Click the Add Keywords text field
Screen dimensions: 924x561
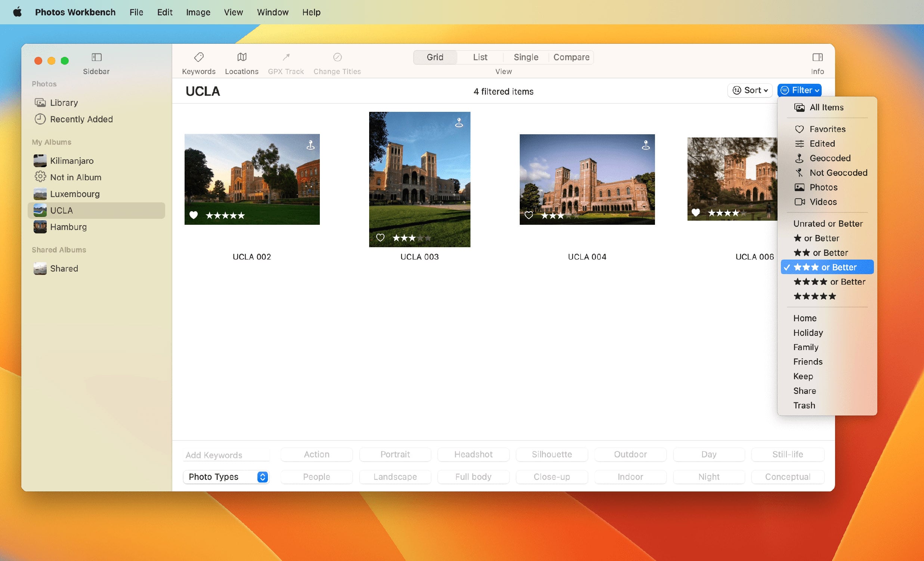point(226,455)
